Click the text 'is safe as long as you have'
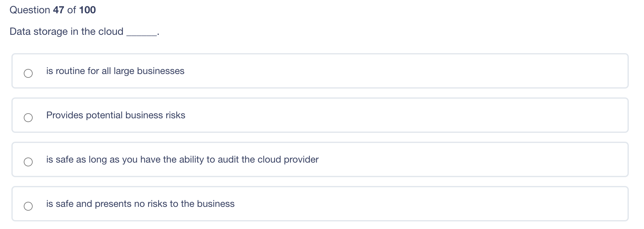Image resolution: width=644 pixels, height=229 pixels. (104, 159)
